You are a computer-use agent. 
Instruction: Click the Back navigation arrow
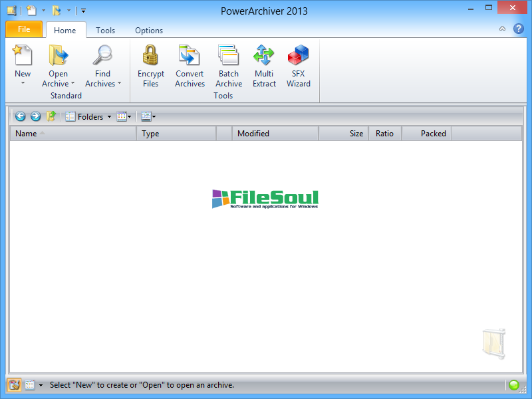click(x=21, y=116)
